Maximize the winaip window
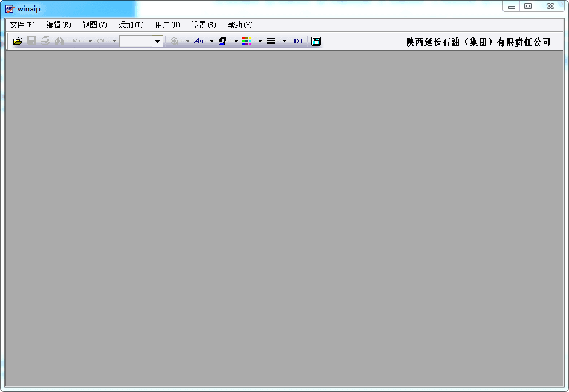569x392 pixels. [x=528, y=7]
